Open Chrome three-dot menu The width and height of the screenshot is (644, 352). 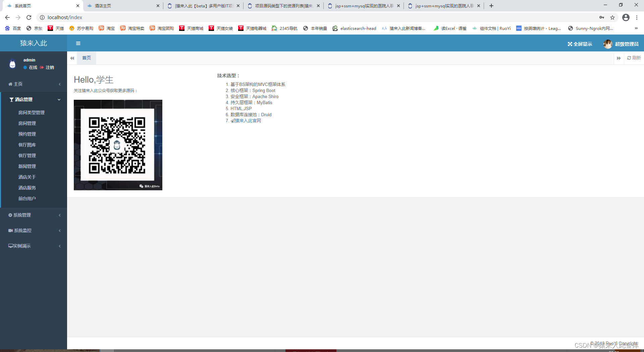[637, 17]
